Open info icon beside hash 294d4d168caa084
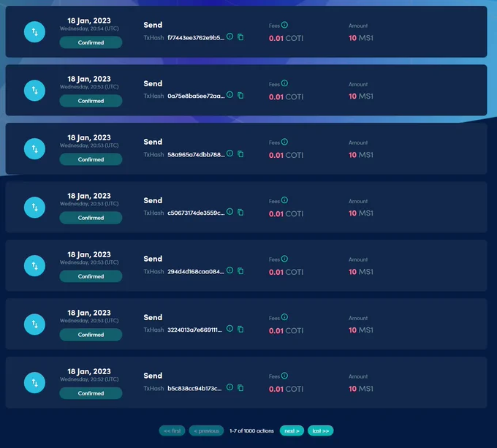This screenshot has height=448, width=497. 229,270
